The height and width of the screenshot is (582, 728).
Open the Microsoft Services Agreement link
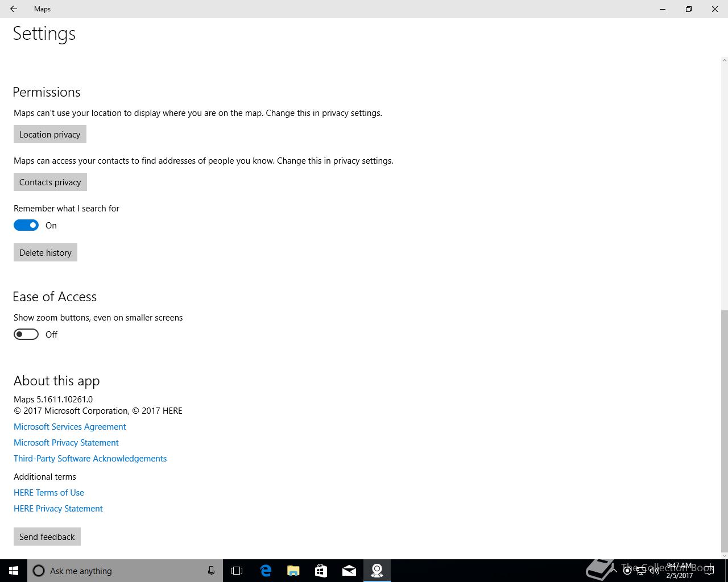coord(70,427)
